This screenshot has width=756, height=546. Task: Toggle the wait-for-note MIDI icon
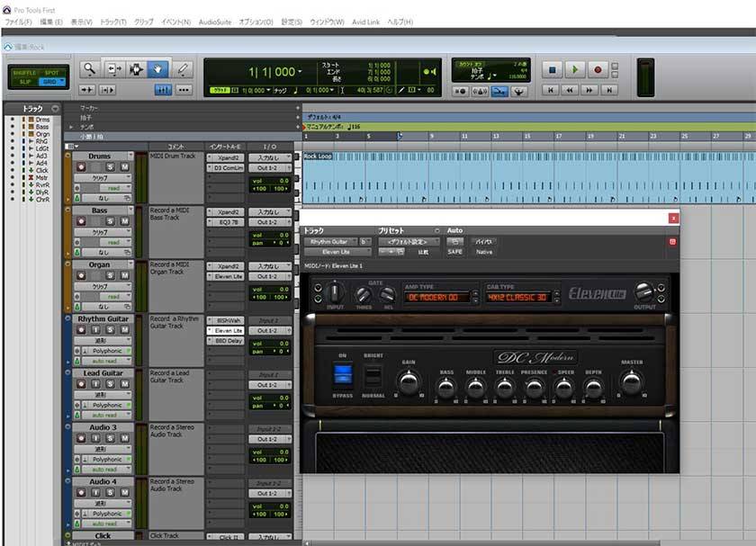[460, 91]
